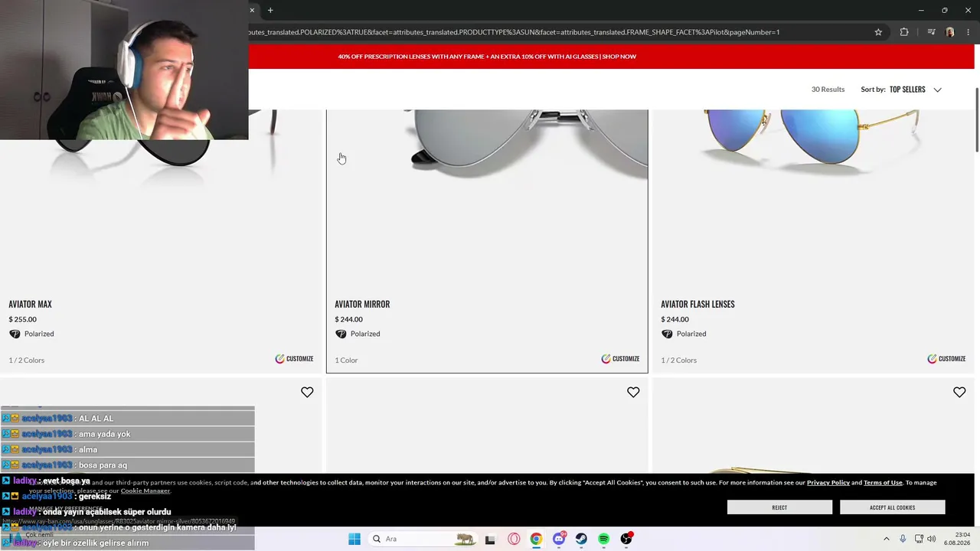The width and height of the screenshot is (980, 551).
Task: Open volume control in the system tray
Action: coord(932,539)
